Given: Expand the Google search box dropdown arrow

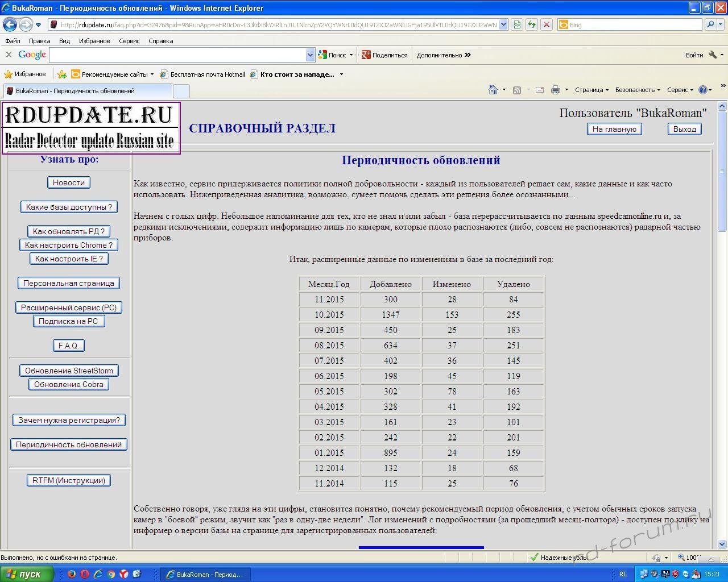Looking at the screenshot, I should [x=310, y=55].
